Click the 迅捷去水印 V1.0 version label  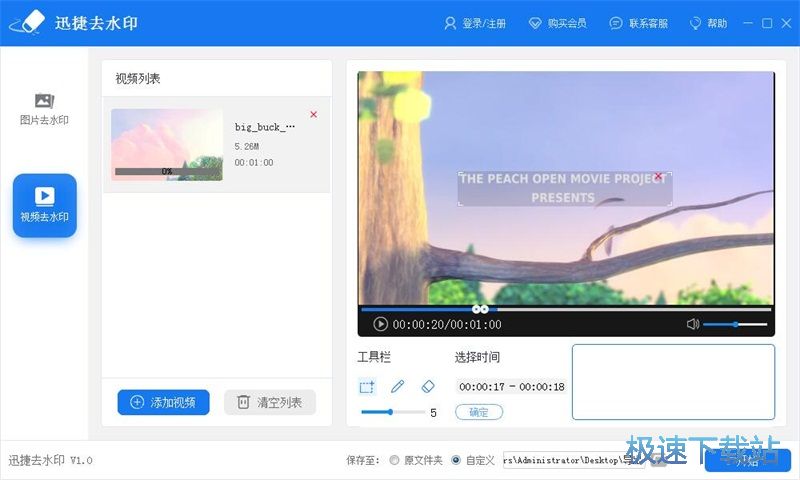point(51,460)
